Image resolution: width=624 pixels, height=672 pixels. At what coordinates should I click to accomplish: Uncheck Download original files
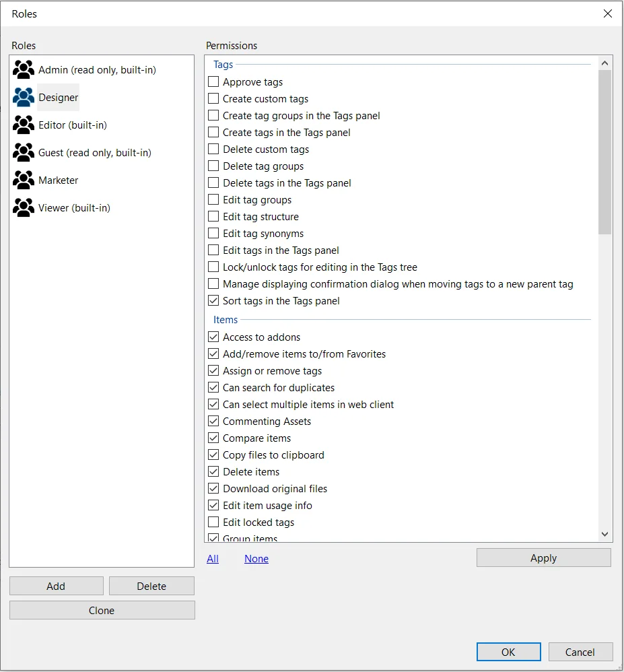(213, 488)
